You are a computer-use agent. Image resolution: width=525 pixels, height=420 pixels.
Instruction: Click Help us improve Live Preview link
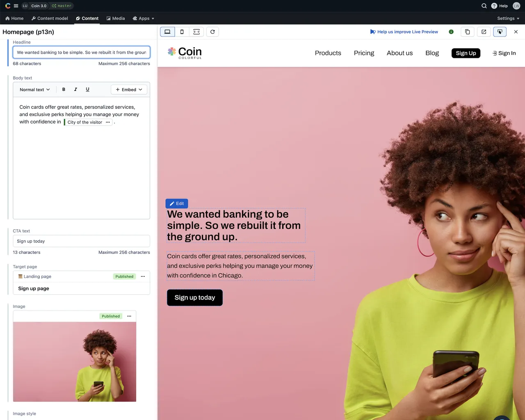tap(408, 32)
